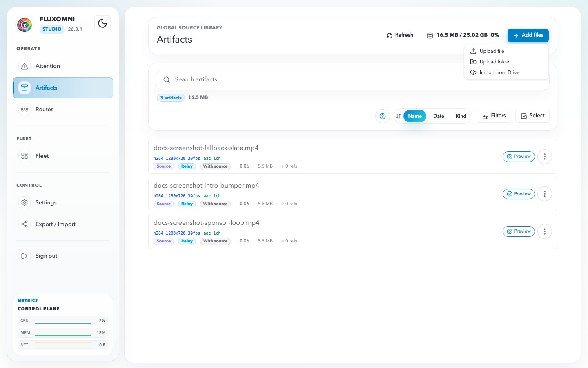Open the Artifacts section in sidebar

point(63,88)
